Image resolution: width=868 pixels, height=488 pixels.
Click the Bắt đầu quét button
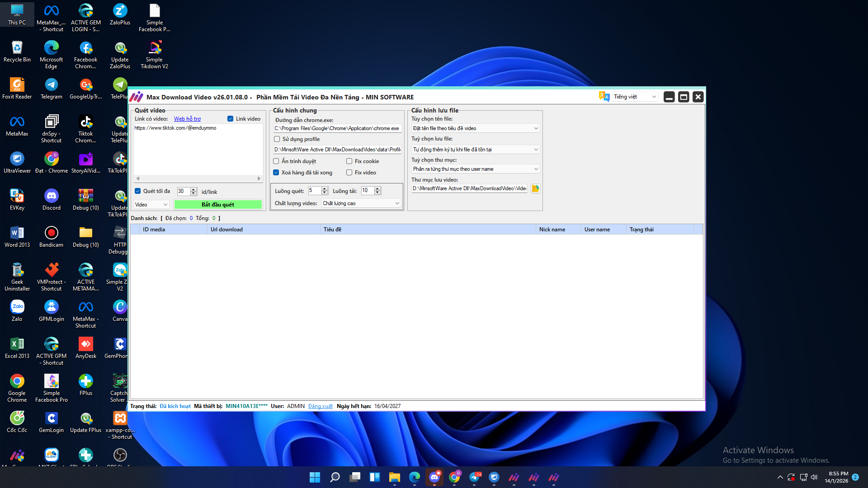click(218, 205)
